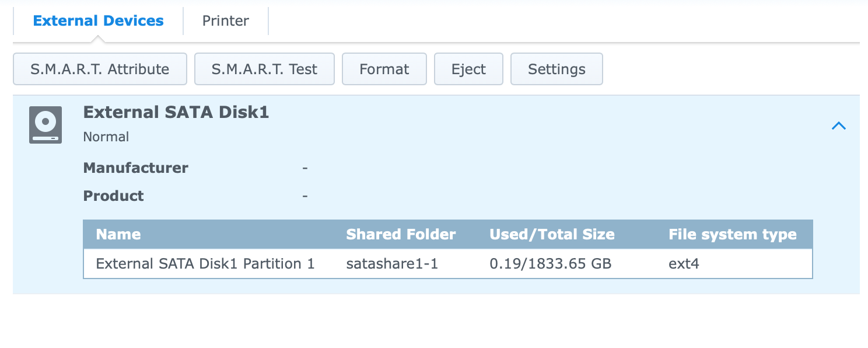868x348 pixels.
Task: Click the Format button
Action: [x=384, y=69]
